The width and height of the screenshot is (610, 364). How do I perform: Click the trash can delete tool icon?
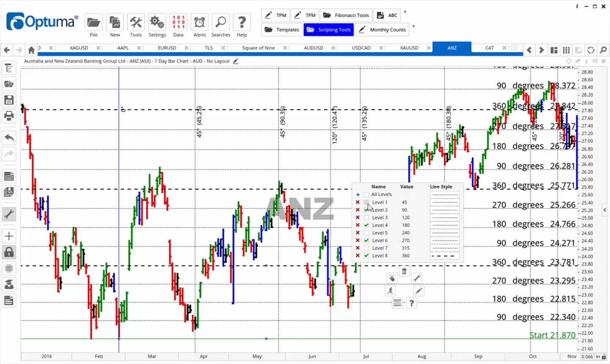pos(404,271)
